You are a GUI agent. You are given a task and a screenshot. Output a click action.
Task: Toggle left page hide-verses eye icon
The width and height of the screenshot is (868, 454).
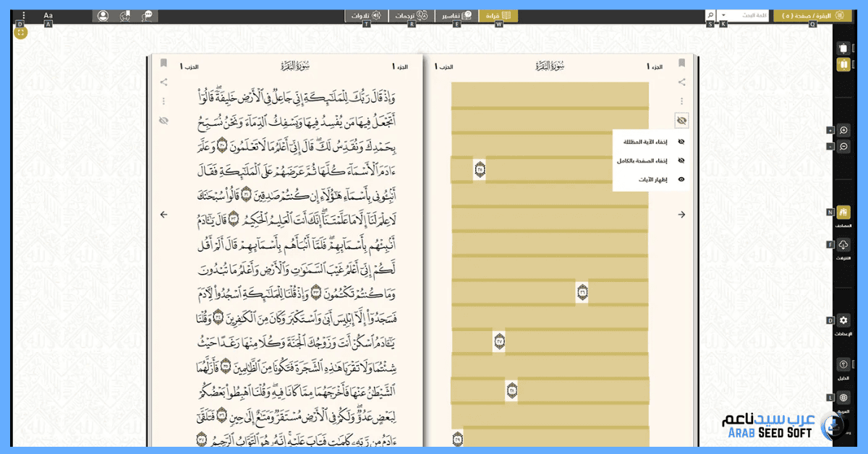click(163, 121)
